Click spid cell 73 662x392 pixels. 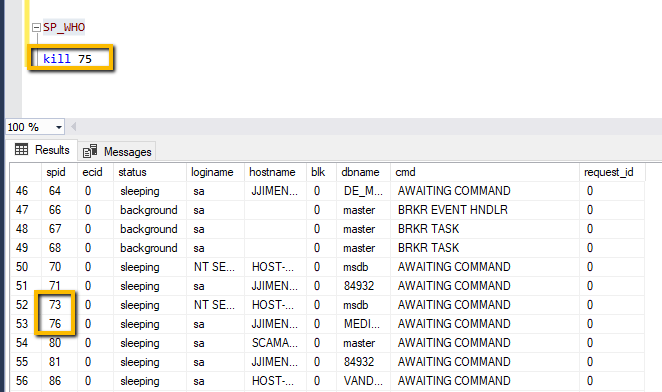(x=59, y=305)
